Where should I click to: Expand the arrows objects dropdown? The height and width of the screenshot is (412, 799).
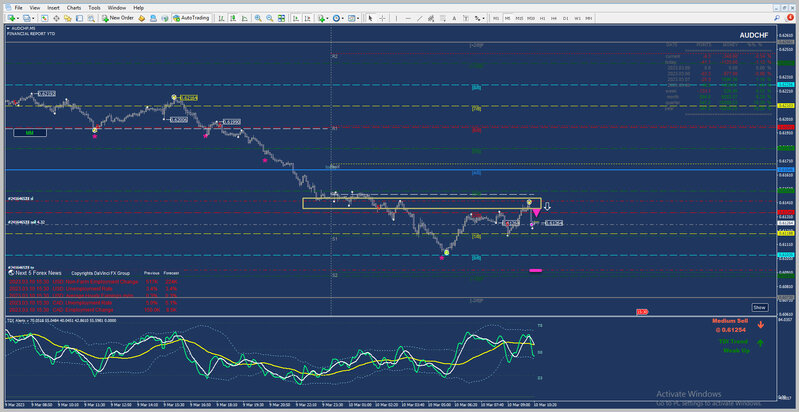coord(484,18)
